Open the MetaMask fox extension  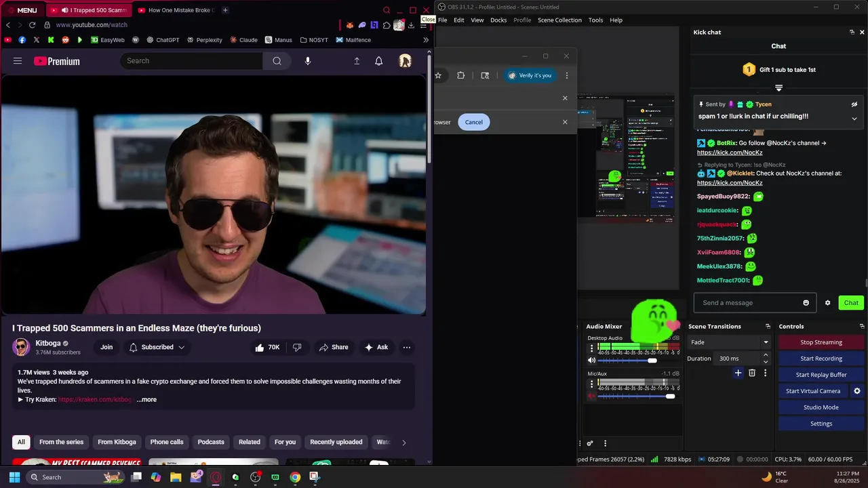[x=350, y=25]
